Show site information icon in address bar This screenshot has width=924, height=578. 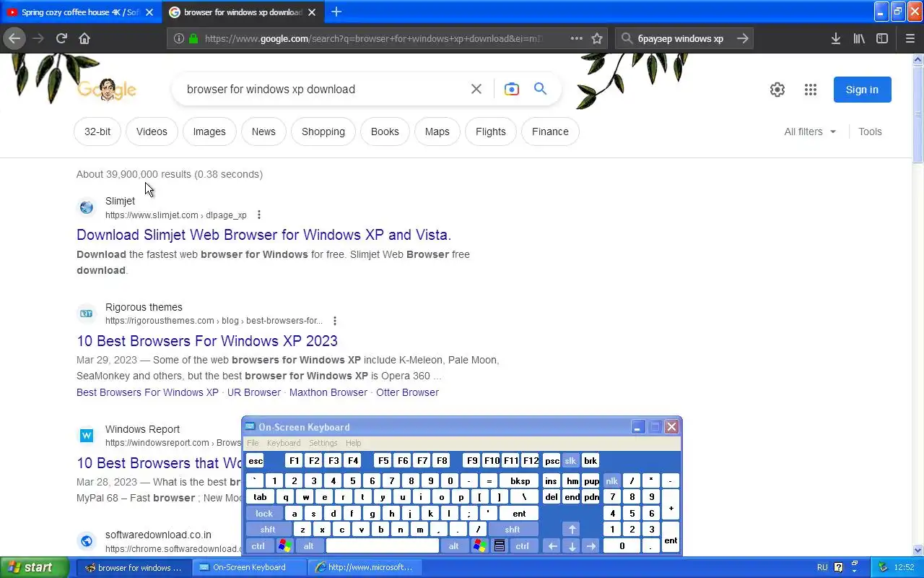point(179,38)
